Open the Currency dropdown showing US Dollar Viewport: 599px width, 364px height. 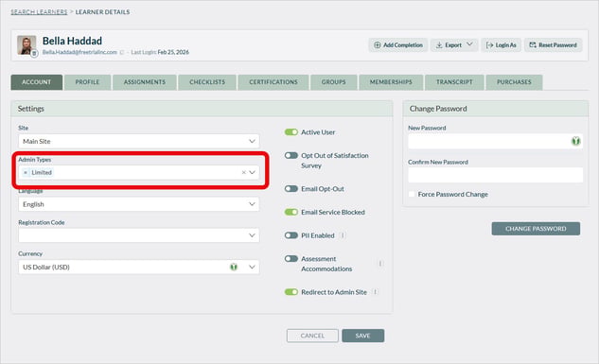(x=139, y=267)
